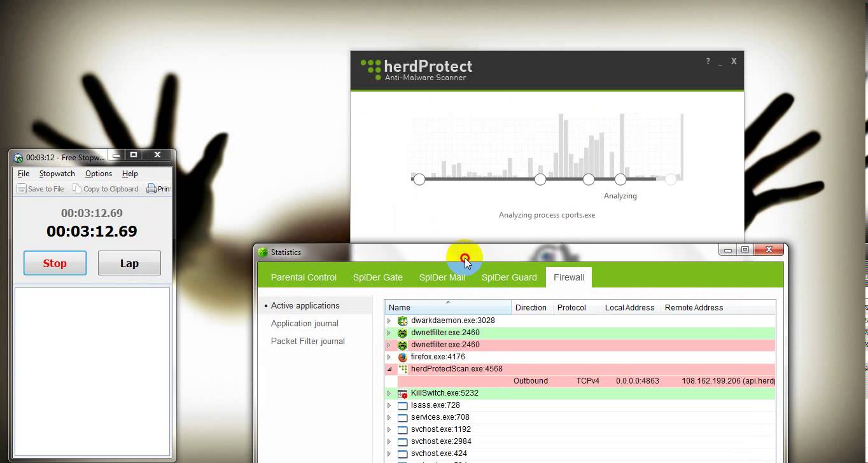Click the stopwatch laps list area

tap(92, 371)
